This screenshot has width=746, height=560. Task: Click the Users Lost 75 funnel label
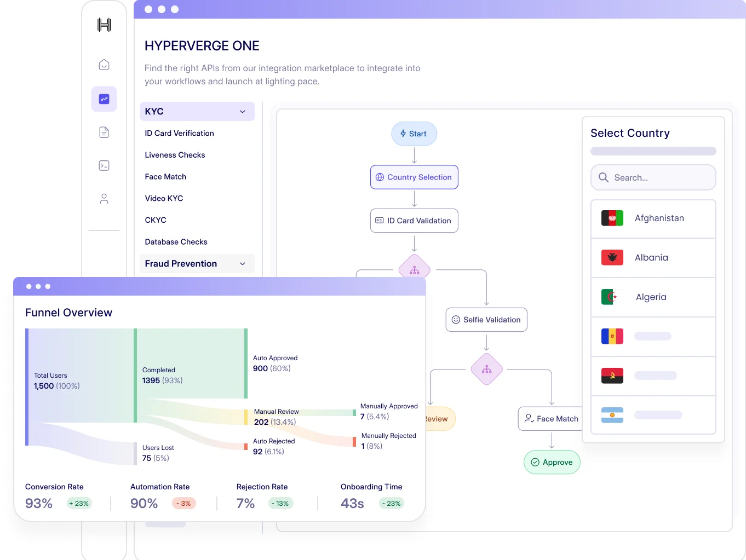click(158, 453)
